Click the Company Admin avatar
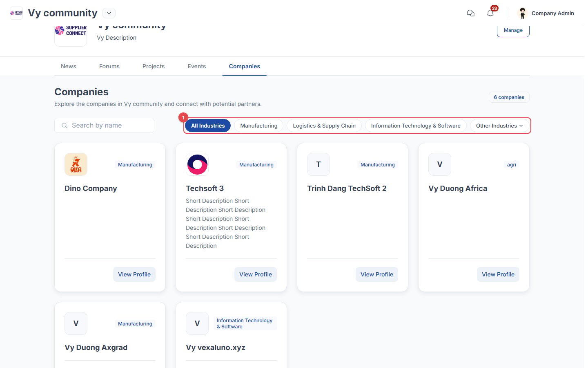 pyautogui.click(x=522, y=13)
